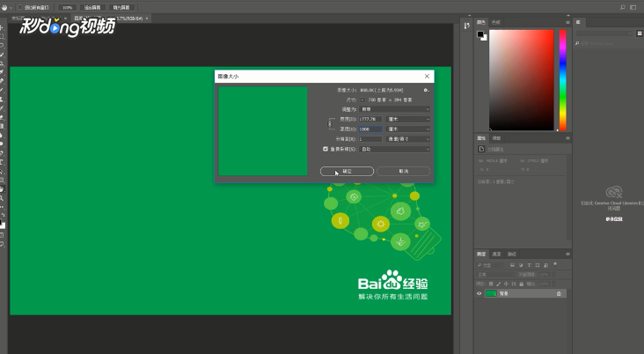The width and height of the screenshot is (644, 354).
Task: Uncheck the 重新采样 (Resample) checkbox
Action: [326, 149]
